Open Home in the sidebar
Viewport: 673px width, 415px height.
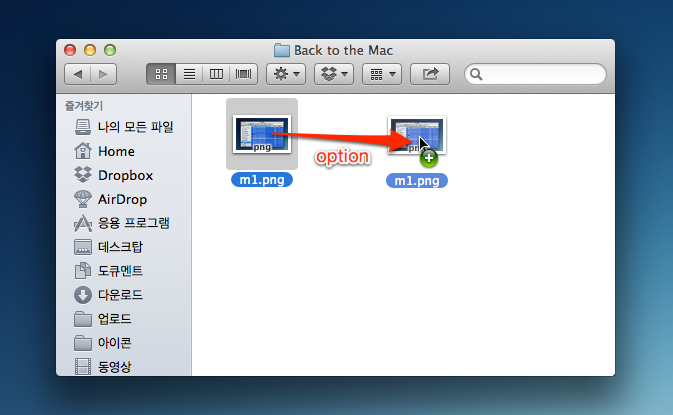pyautogui.click(x=116, y=151)
